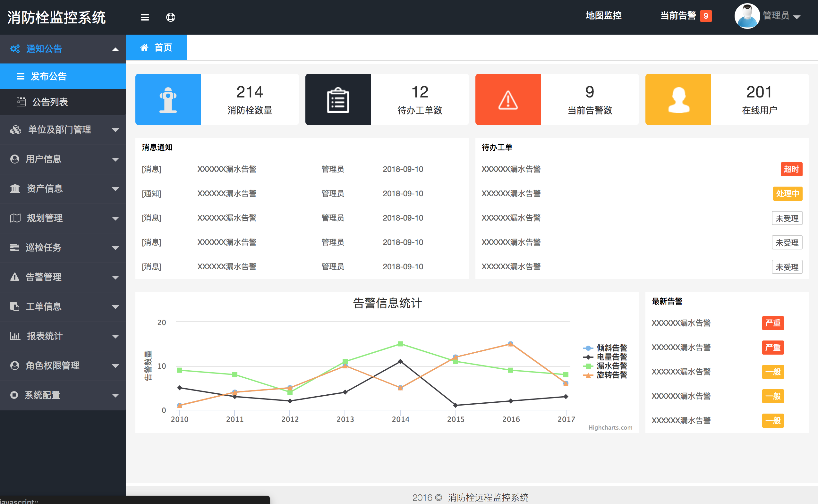
Task: Open Highcharts.com credit link
Action: [x=610, y=427]
